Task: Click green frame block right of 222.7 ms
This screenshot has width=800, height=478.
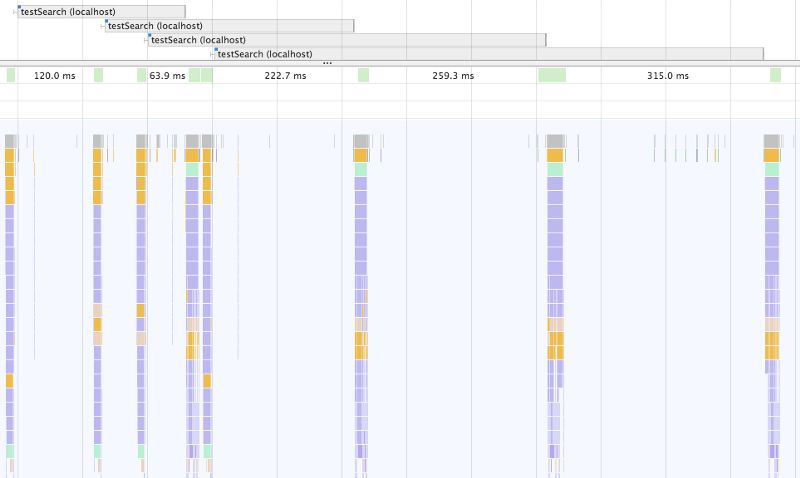Action: pos(363,75)
